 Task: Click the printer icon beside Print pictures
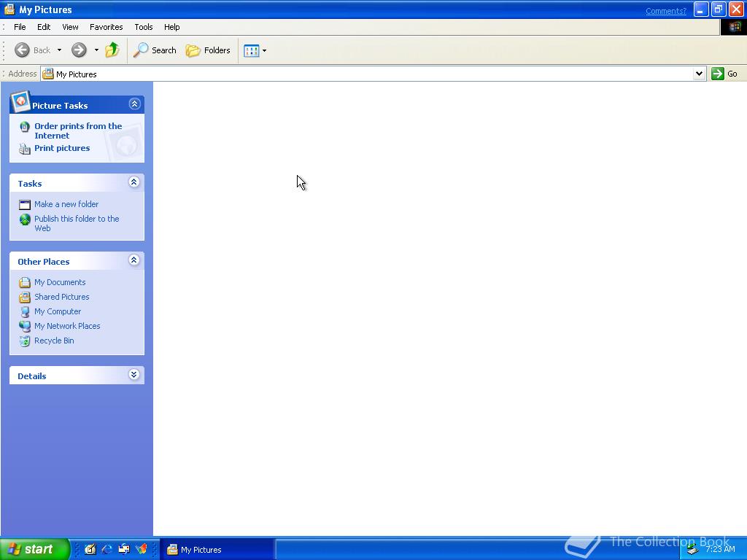25,149
